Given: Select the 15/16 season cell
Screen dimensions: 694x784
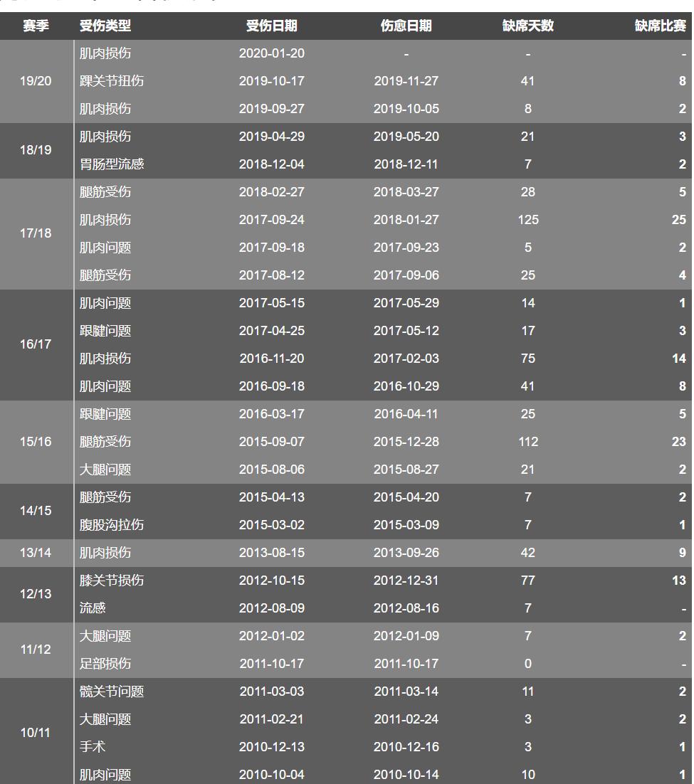Looking at the screenshot, I should pos(36,442).
